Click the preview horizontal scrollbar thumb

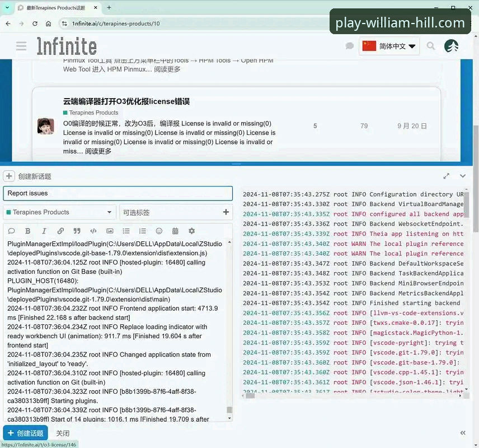[x=250, y=396]
